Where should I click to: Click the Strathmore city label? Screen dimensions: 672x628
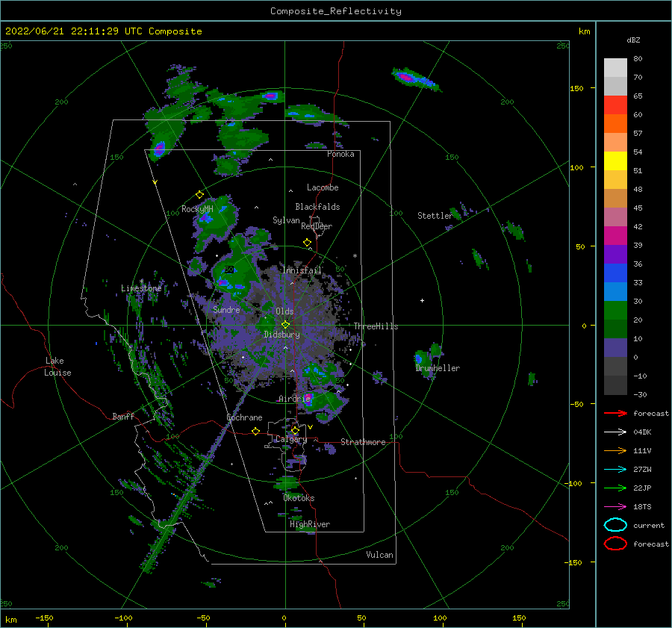coord(363,442)
